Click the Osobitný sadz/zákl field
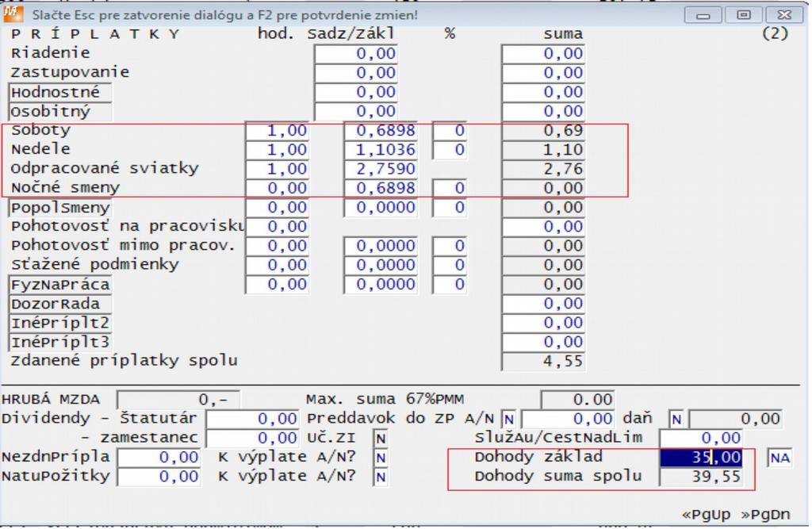Screen dimensions: 812x529 click(x=356, y=111)
